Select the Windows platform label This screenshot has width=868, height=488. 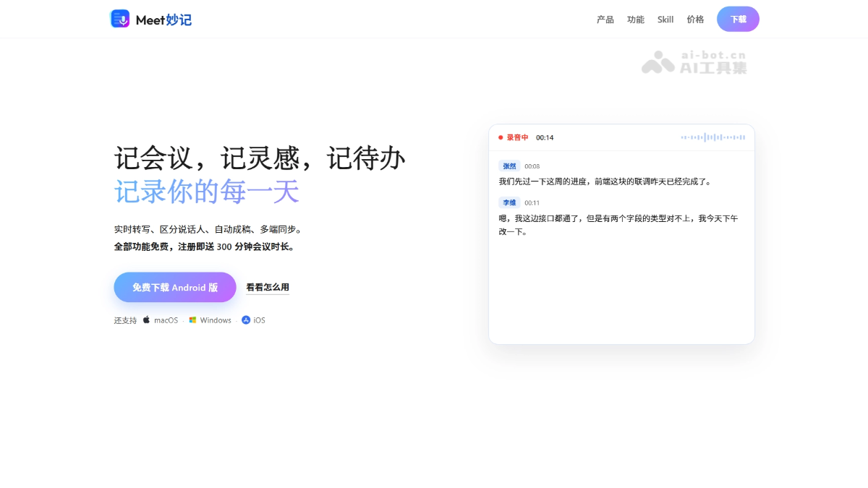tap(216, 320)
